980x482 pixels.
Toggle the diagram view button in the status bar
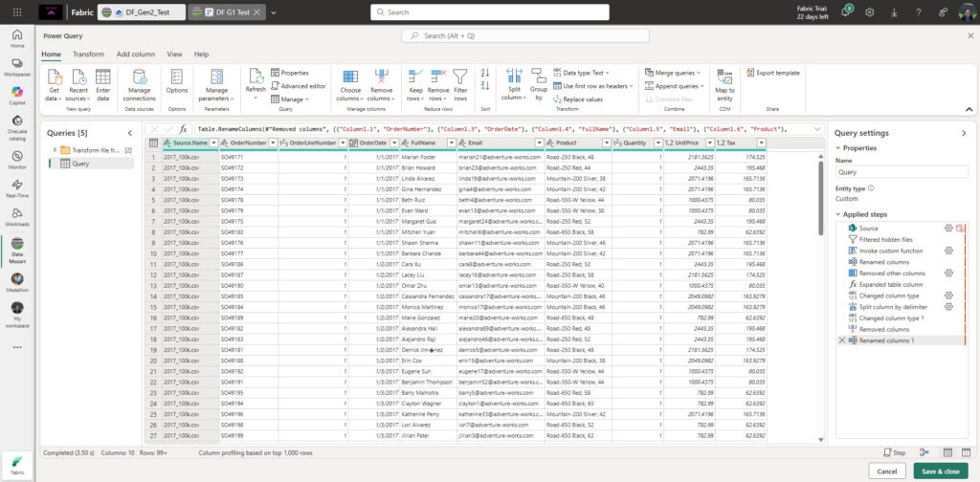(x=924, y=452)
